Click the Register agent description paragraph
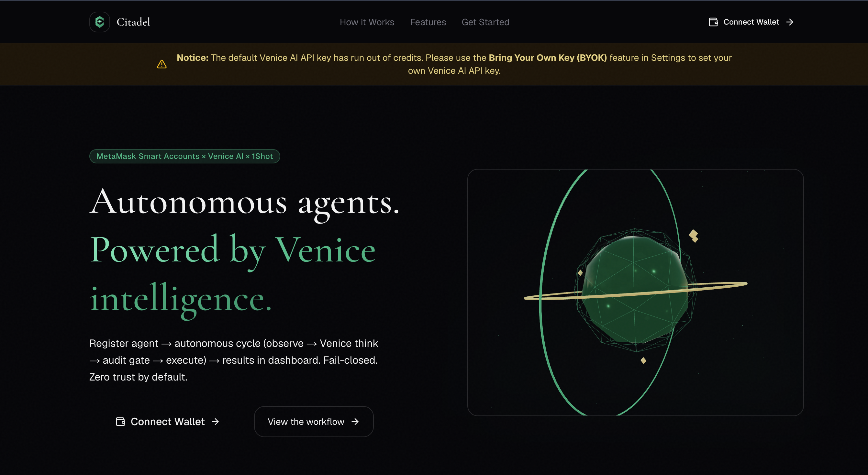The image size is (868, 475). click(x=234, y=360)
